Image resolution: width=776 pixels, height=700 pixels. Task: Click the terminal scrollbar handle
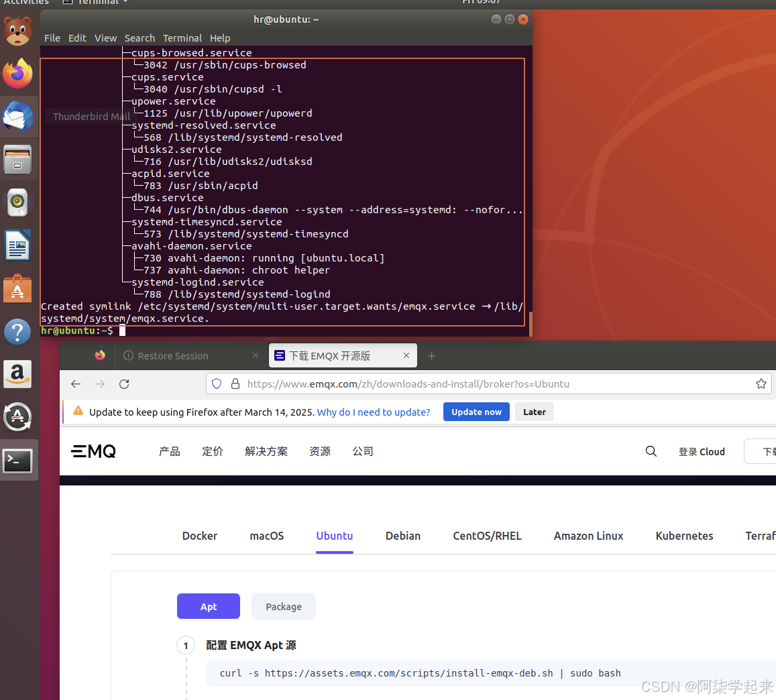pyautogui.click(x=531, y=324)
